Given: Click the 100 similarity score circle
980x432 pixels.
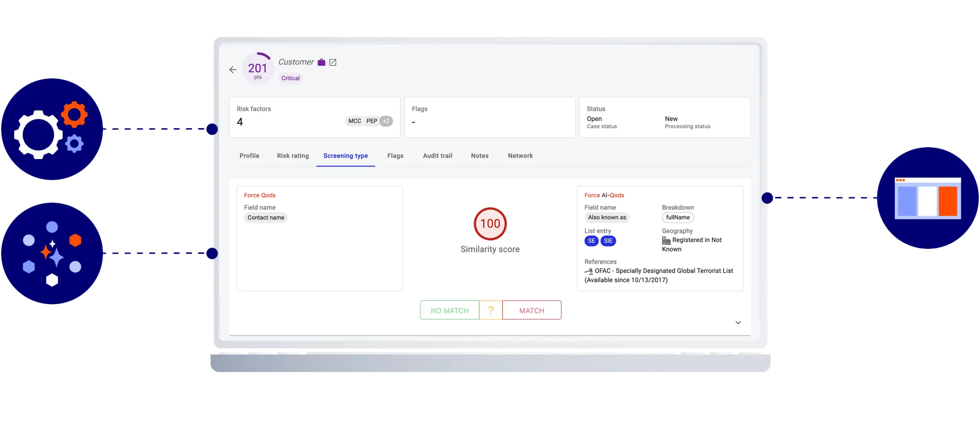Looking at the screenshot, I should pyautogui.click(x=490, y=224).
